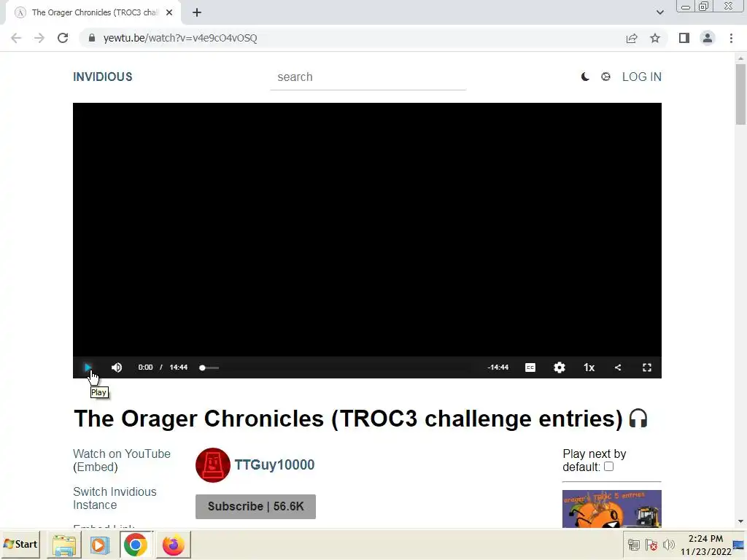The image size is (747, 560).
Task: Open the media player taskbar icon
Action: click(99, 545)
